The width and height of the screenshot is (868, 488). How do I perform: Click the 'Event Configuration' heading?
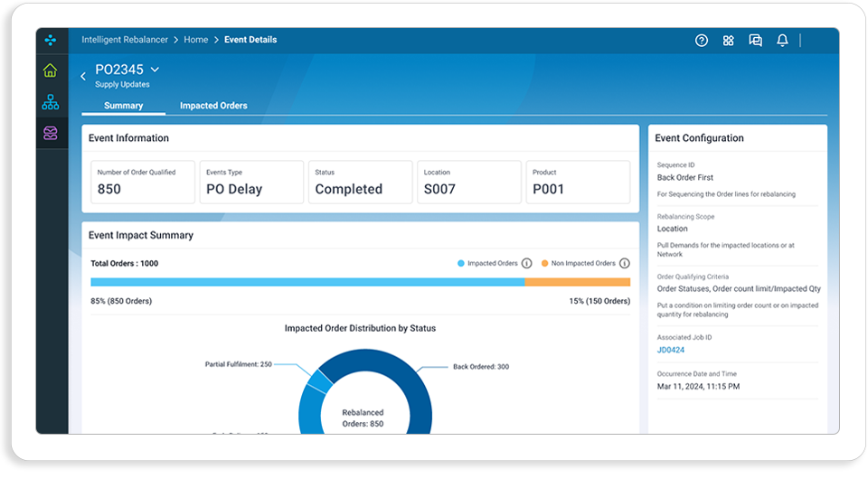click(x=699, y=137)
